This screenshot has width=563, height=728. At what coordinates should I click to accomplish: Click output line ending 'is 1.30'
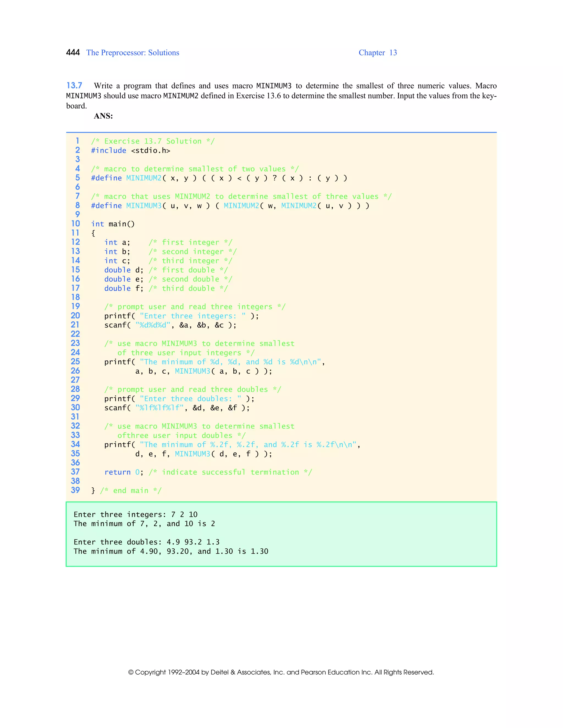tap(171, 551)
